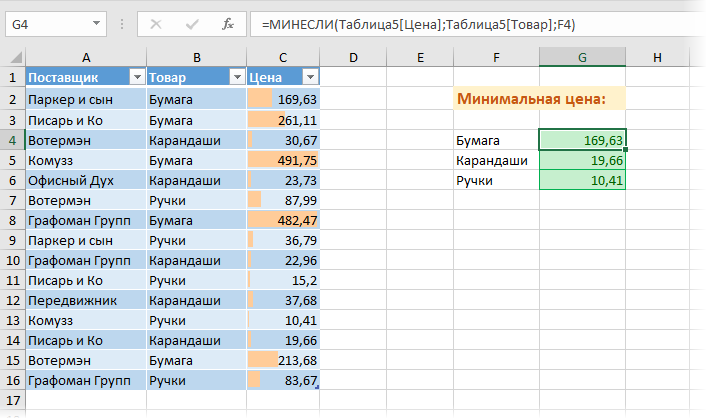Screen dimensions: 707x419
Task: Click cell Бумага in column F
Action: pyautogui.click(x=496, y=140)
